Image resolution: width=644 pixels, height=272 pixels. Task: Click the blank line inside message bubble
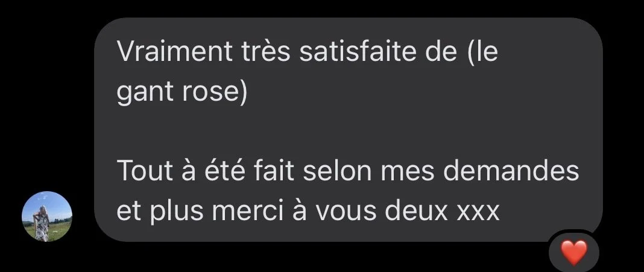click(349, 131)
